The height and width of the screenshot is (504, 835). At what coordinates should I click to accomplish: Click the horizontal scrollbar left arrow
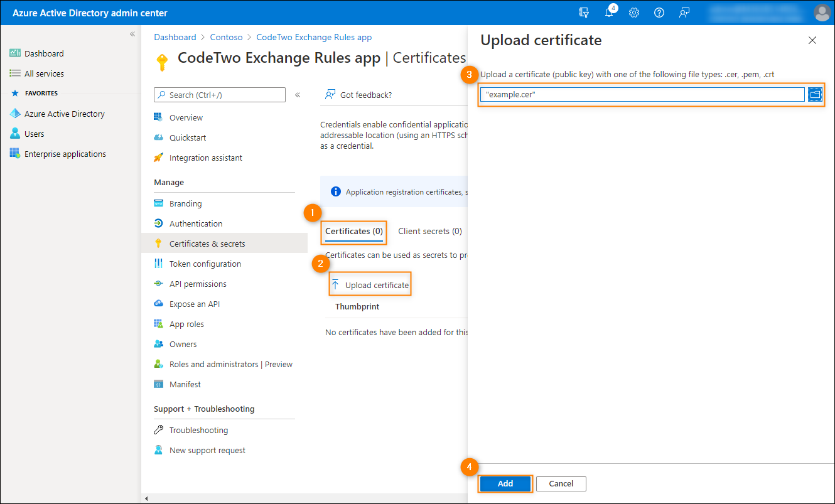point(147,498)
